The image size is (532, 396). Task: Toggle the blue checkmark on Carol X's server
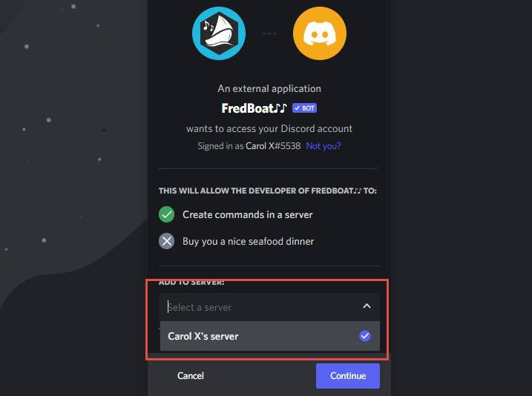pos(364,336)
